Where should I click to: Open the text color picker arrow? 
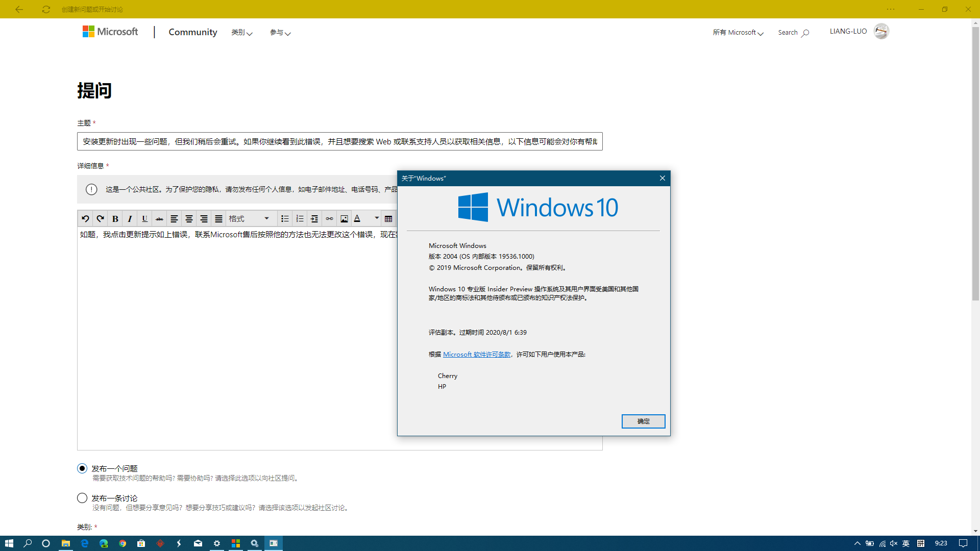point(377,218)
